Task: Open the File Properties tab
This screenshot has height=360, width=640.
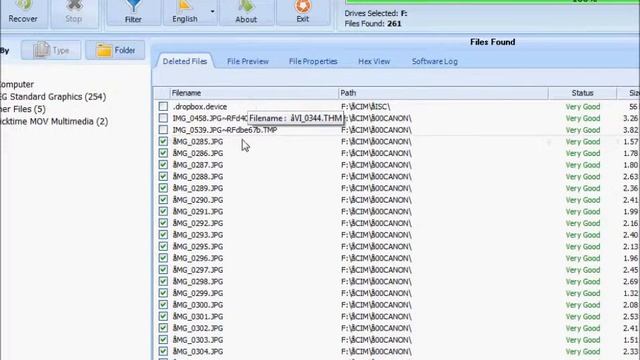Action: tap(313, 61)
